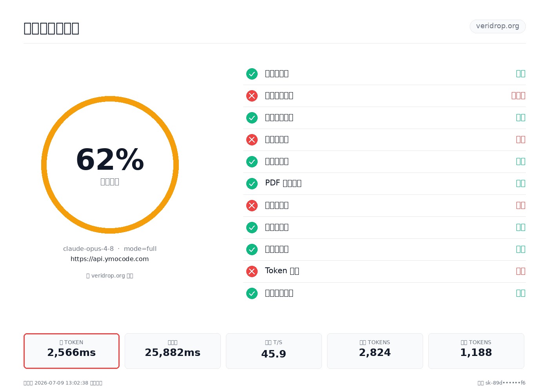The image size is (549, 392).
Task: Click the red X icon beside Token row
Action: (x=252, y=271)
